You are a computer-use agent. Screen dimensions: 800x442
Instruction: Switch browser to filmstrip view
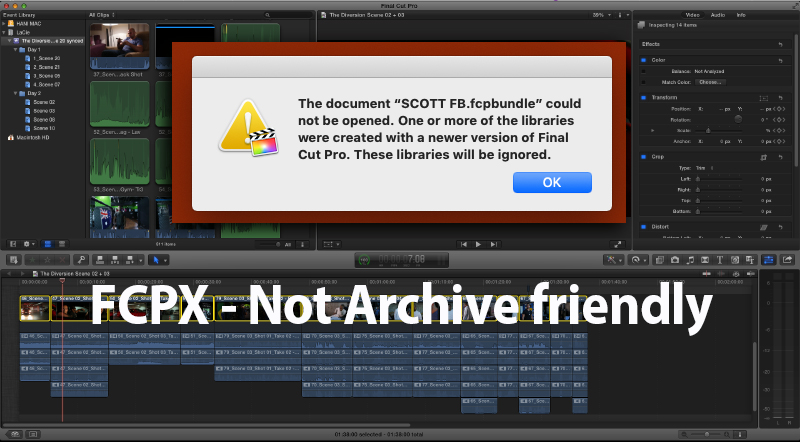(x=48, y=244)
